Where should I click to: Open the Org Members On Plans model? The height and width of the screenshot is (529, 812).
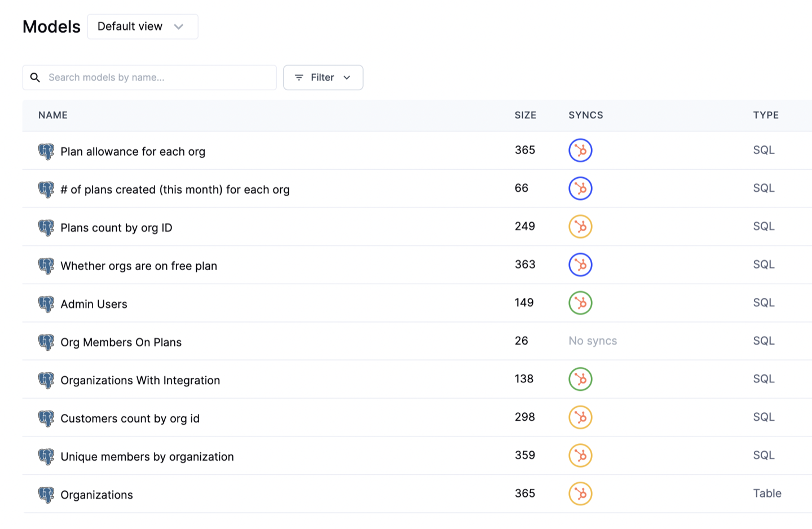[121, 342]
